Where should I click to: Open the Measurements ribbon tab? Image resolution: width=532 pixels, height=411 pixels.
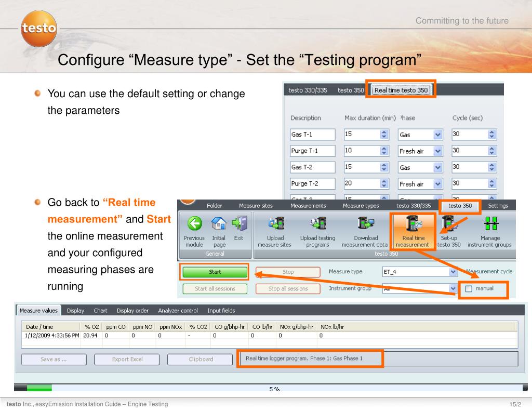tap(308, 206)
